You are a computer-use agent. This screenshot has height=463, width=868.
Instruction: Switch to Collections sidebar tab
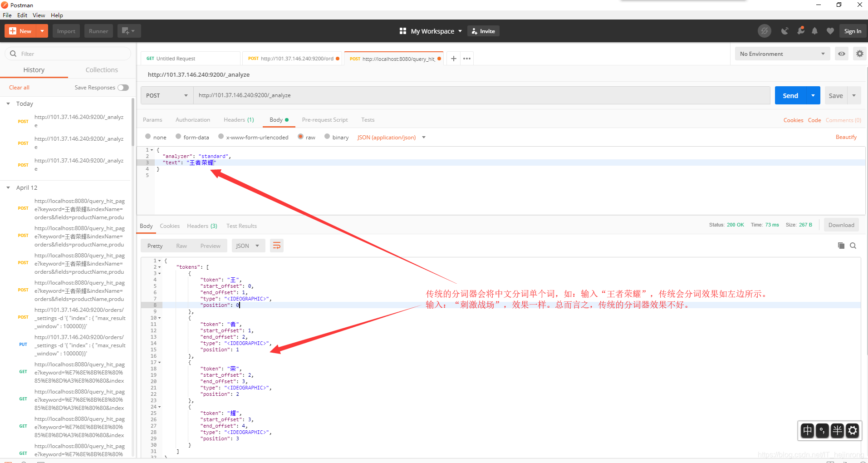pyautogui.click(x=102, y=70)
